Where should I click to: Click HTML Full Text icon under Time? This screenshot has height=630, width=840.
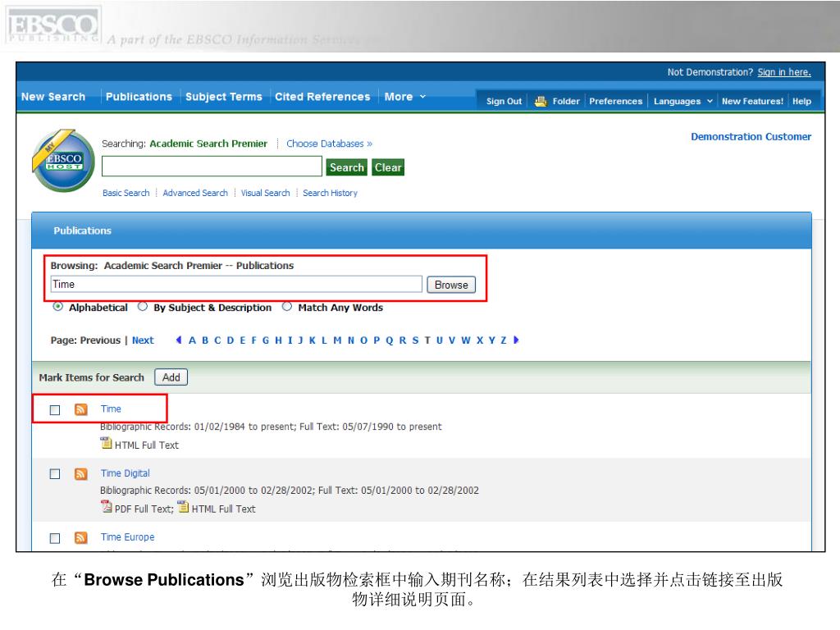(x=106, y=443)
